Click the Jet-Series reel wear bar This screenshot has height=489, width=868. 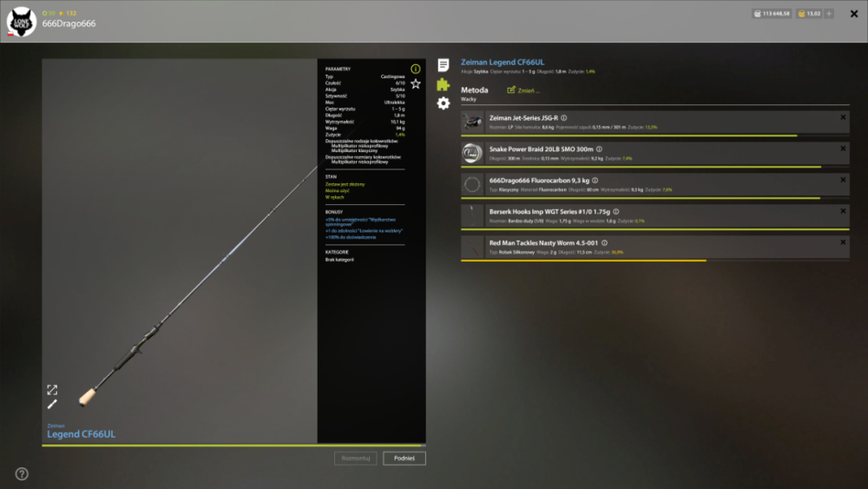tap(654, 135)
